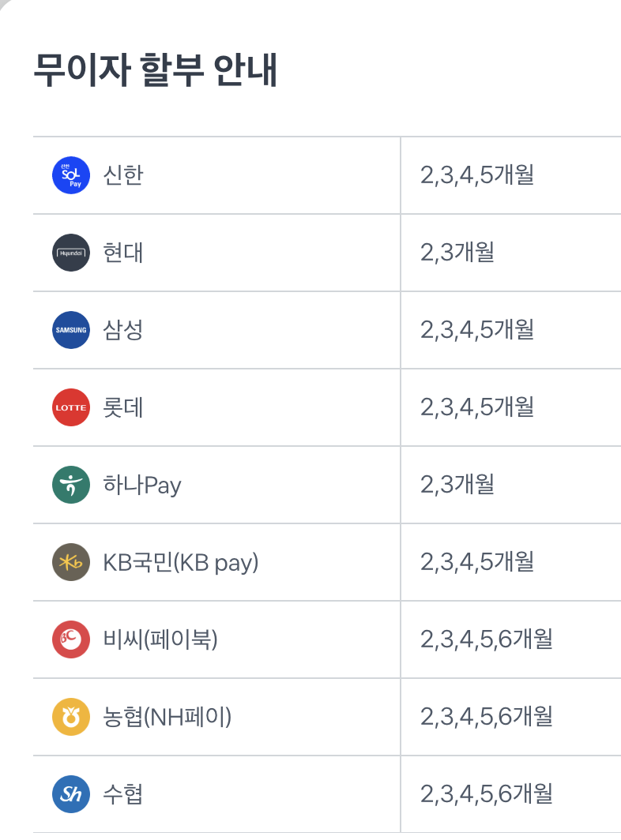Click the green Hana Pay icon
This screenshot has height=840, width=621.
pyautogui.click(x=71, y=485)
